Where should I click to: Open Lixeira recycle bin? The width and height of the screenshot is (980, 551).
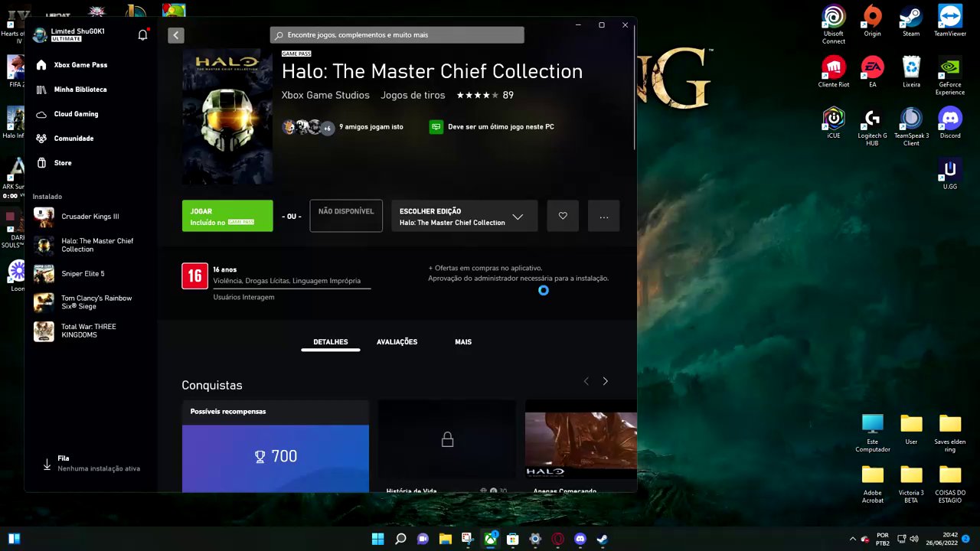click(911, 72)
